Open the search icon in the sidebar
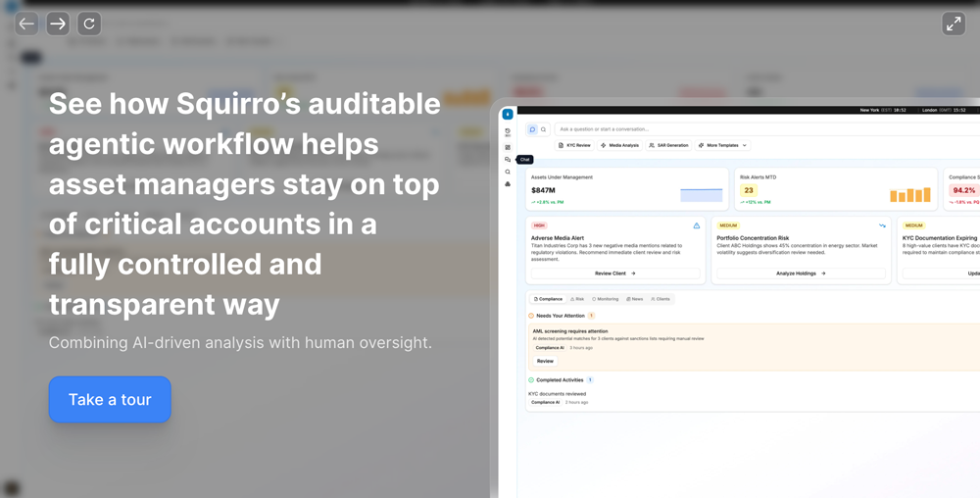The width and height of the screenshot is (980, 498). (508, 172)
